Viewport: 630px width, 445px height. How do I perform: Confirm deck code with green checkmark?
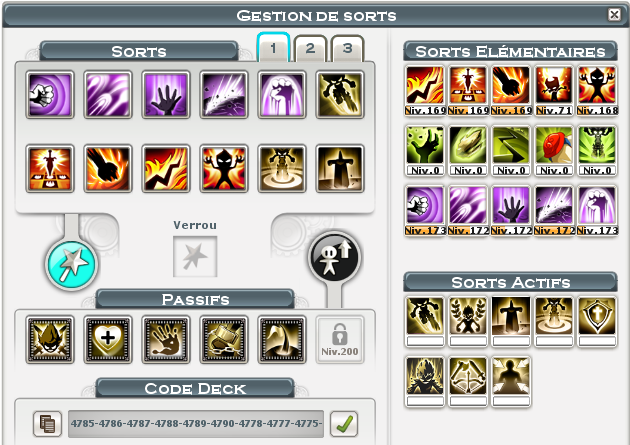(344, 424)
